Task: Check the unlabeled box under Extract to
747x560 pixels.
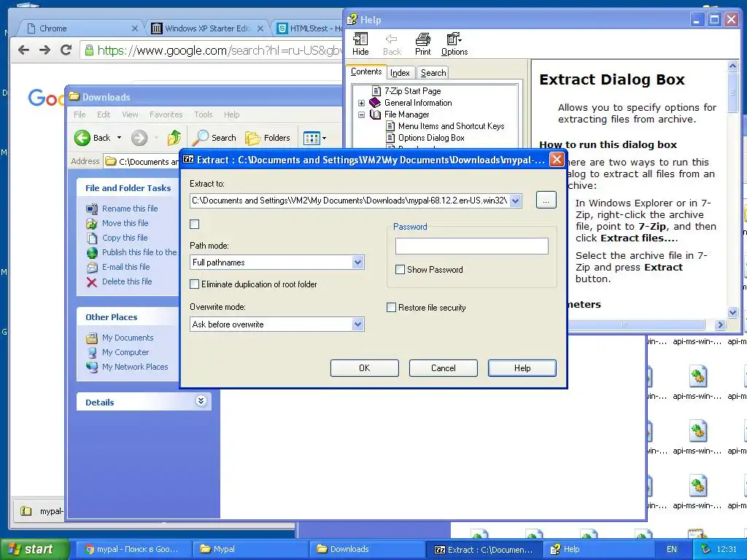Action: click(x=194, y=225)
